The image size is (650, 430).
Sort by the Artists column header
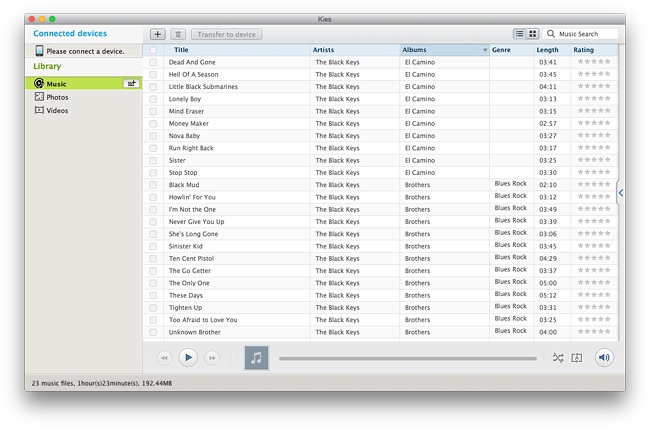click(x=355, y=50)
